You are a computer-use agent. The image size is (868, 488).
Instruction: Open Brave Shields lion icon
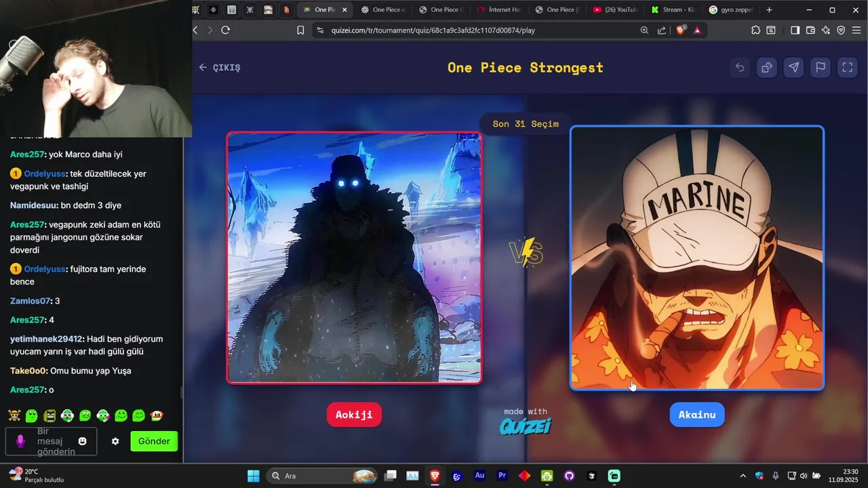(x=681, y=30)
